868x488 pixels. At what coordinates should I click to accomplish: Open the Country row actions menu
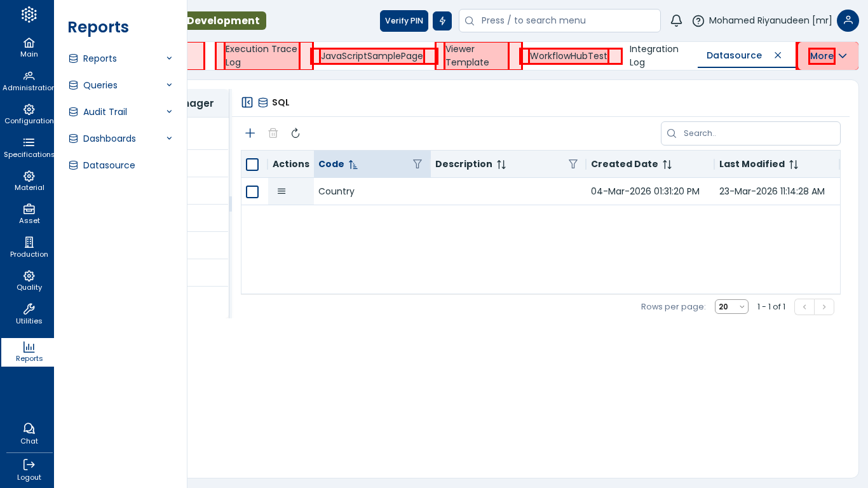click(281, 191)
